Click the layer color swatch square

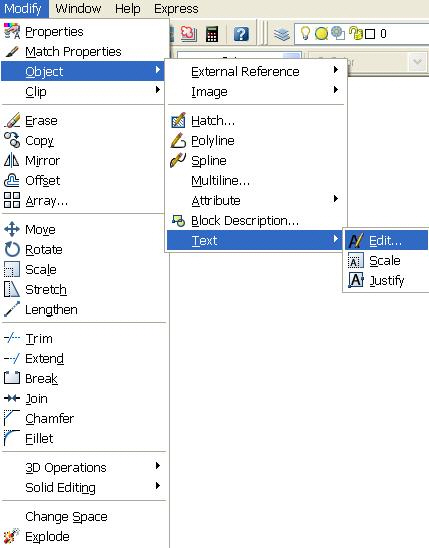click(x=370, y=34)
